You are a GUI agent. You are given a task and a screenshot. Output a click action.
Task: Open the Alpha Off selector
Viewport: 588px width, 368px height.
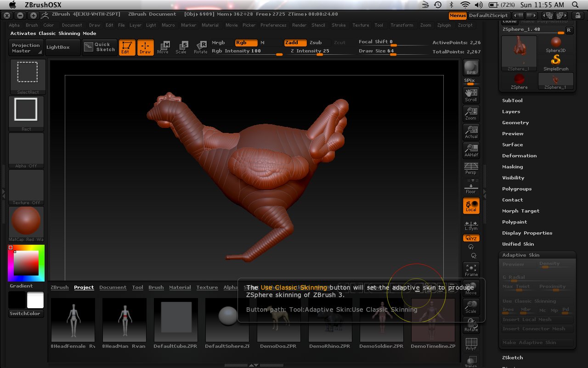(x=27, y=150)
